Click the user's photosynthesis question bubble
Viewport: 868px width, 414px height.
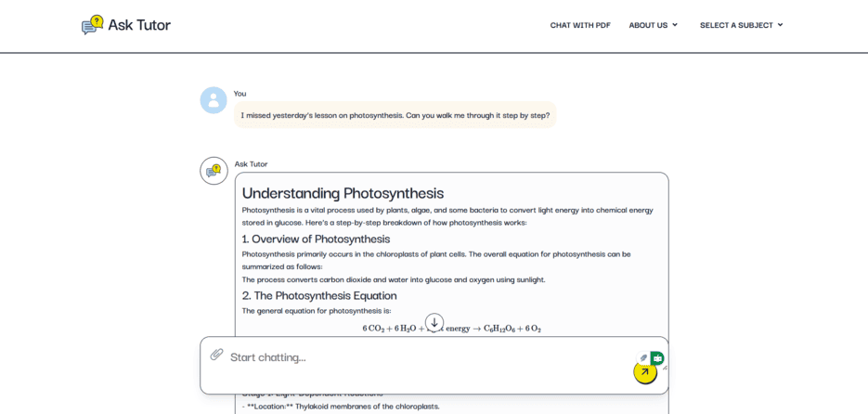(x=395, y=115)
